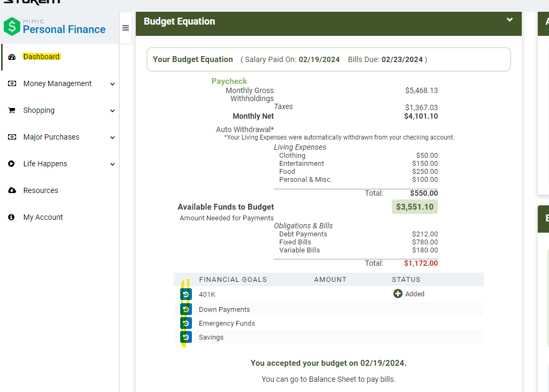549x392 pixels.
Task: Expand the Money Management submenu chevron
Action: 112,84
